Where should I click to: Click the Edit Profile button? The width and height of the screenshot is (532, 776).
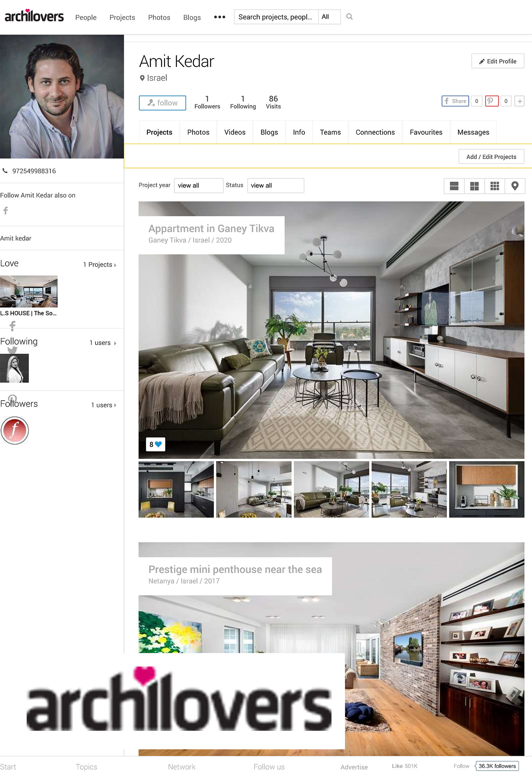tap(498, 61)
